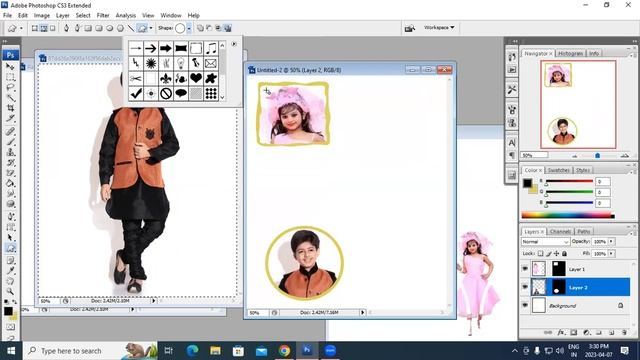Open Google Chrome from the taskbar

tap(284, 351)
